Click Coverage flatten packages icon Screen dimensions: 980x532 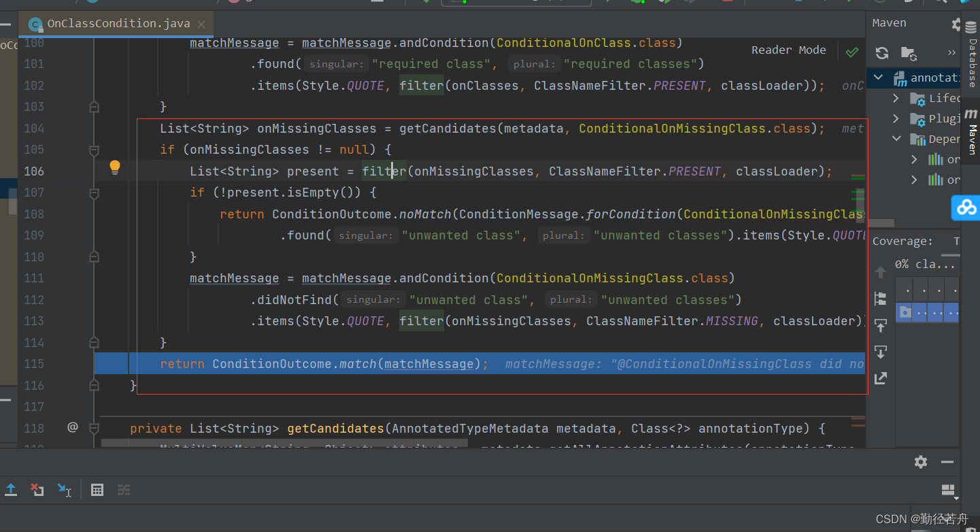click(881, 299)
